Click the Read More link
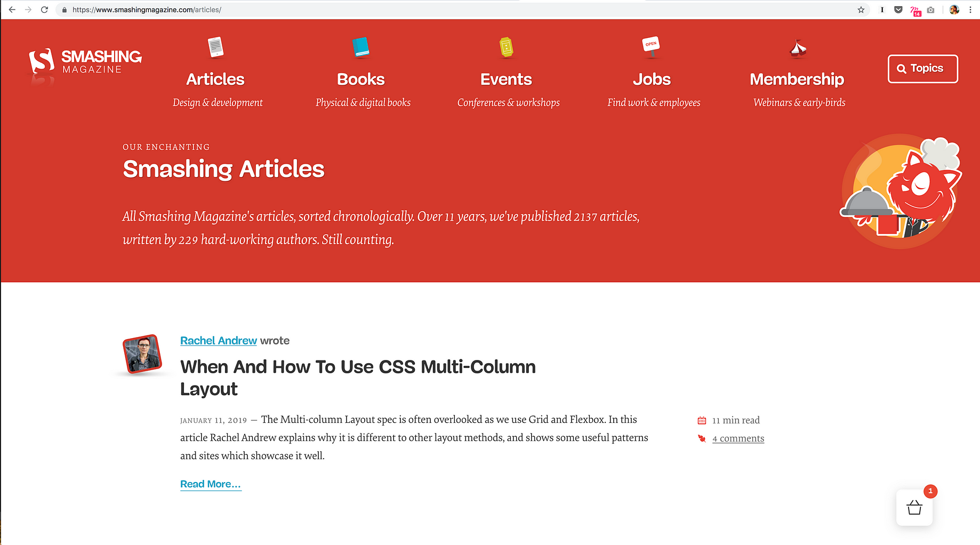 pos(211,484)
